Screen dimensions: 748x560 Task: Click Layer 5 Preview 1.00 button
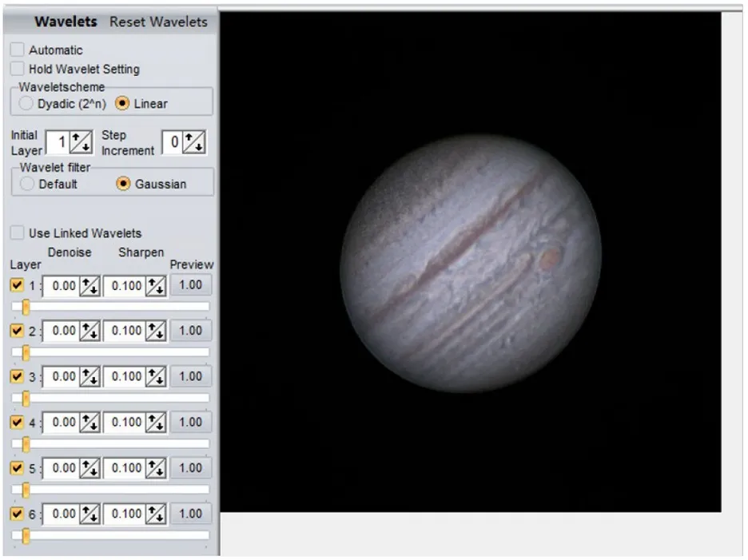[x=190, y=468]
